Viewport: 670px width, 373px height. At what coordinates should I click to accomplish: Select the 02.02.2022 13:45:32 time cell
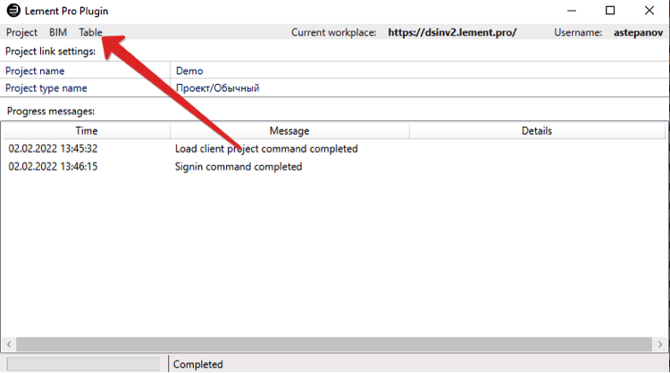(53, 149)
